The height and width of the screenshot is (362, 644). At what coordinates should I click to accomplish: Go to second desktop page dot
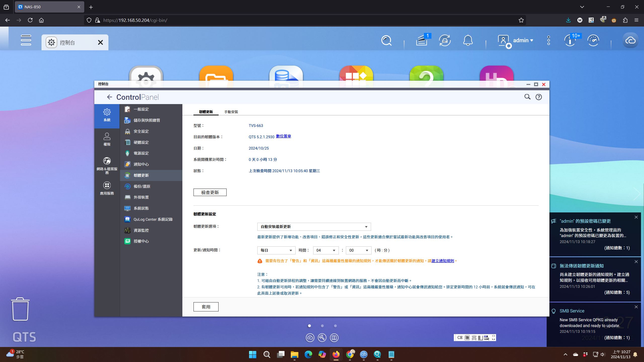[322, 326]
